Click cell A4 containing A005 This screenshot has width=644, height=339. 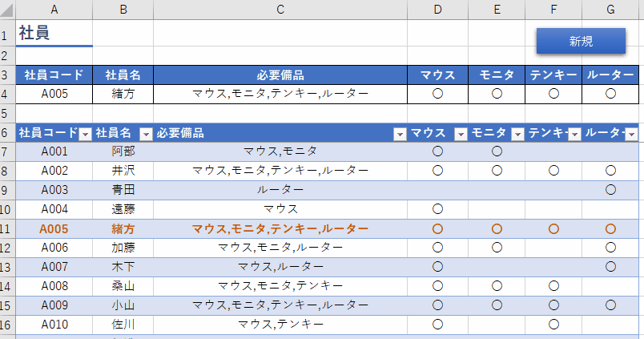[54, 94]
